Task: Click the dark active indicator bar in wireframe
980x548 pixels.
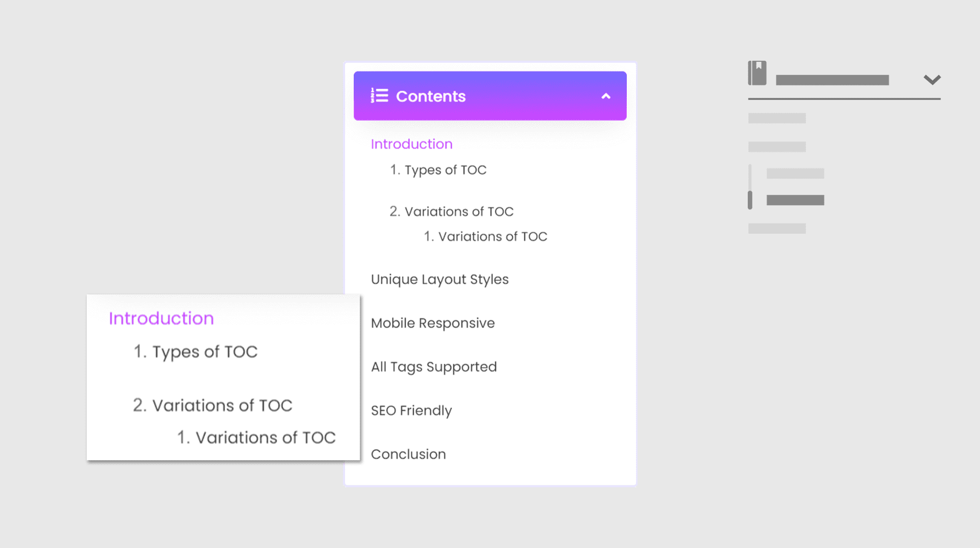Action: [750, 200]
